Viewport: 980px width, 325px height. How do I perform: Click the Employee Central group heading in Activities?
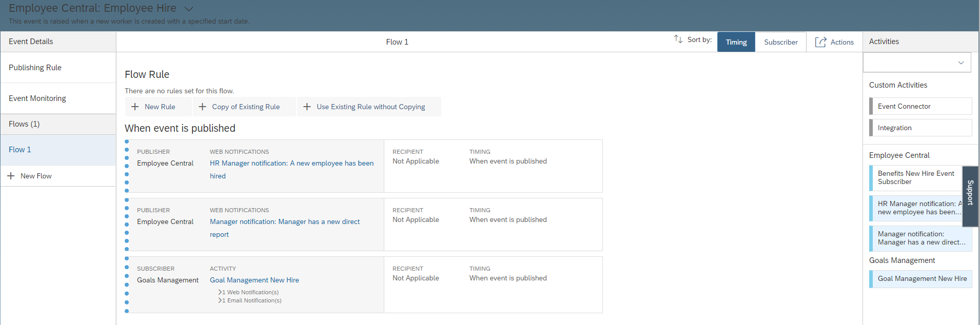pyautogui.click(x=899, y=155)
